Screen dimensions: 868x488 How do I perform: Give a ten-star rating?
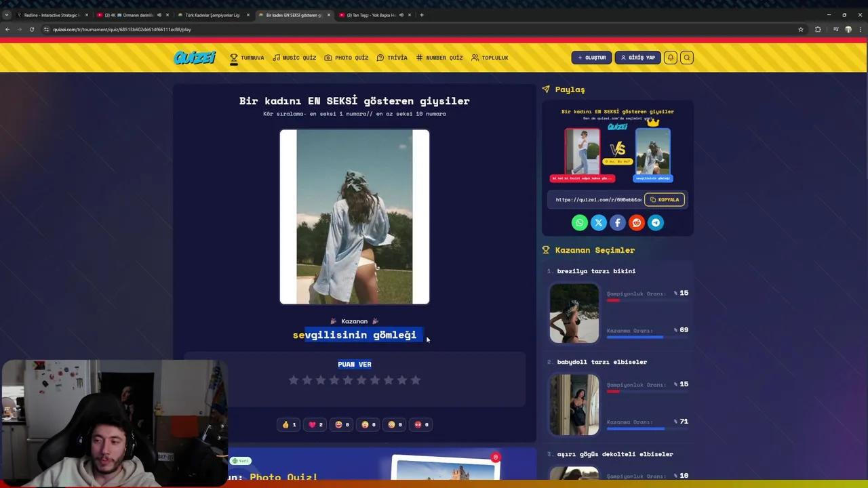[416, 380]
